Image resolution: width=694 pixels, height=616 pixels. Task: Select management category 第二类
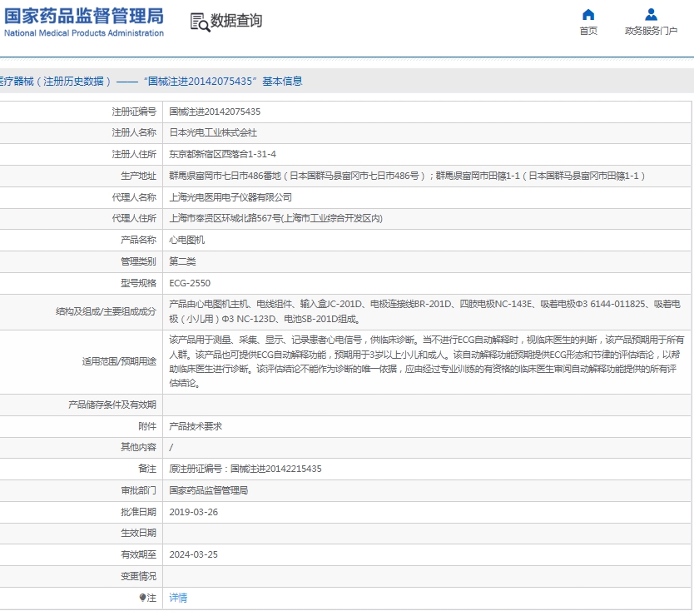[x=182, y=261]
